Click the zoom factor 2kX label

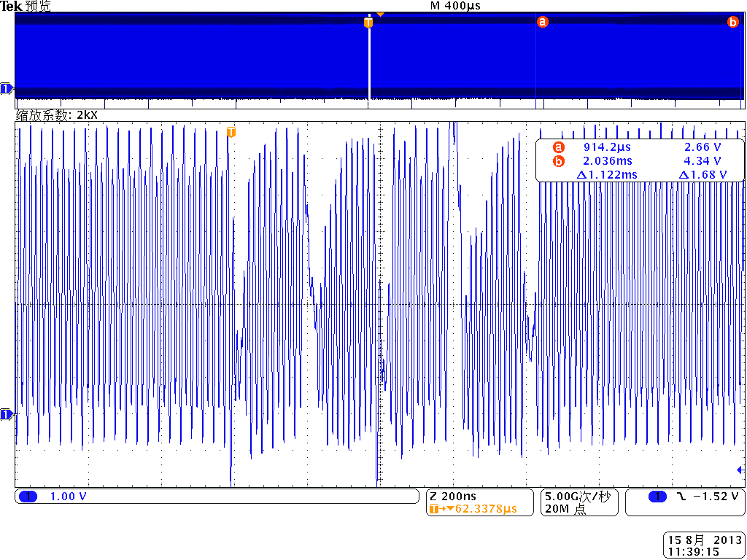(57, 115)
